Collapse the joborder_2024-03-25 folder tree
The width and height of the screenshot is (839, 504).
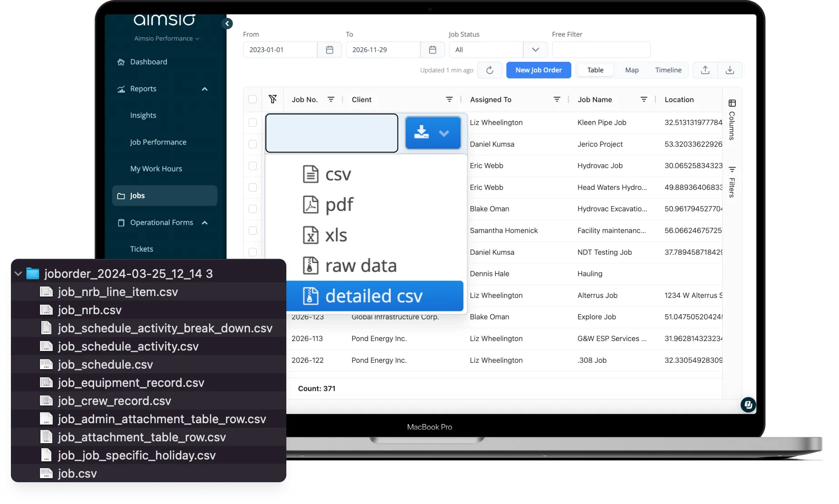point(18,273)
